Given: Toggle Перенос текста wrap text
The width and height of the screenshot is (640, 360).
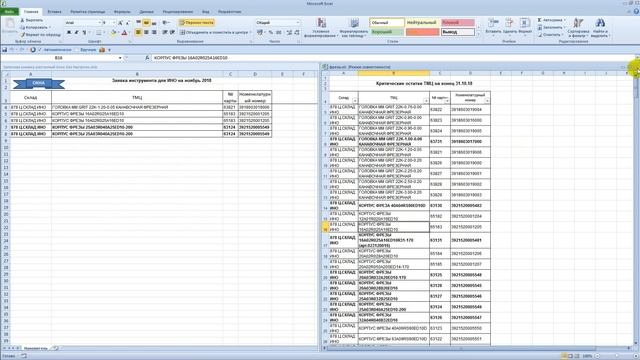Looking at the screenshot, I should click(x=197, y=23).
